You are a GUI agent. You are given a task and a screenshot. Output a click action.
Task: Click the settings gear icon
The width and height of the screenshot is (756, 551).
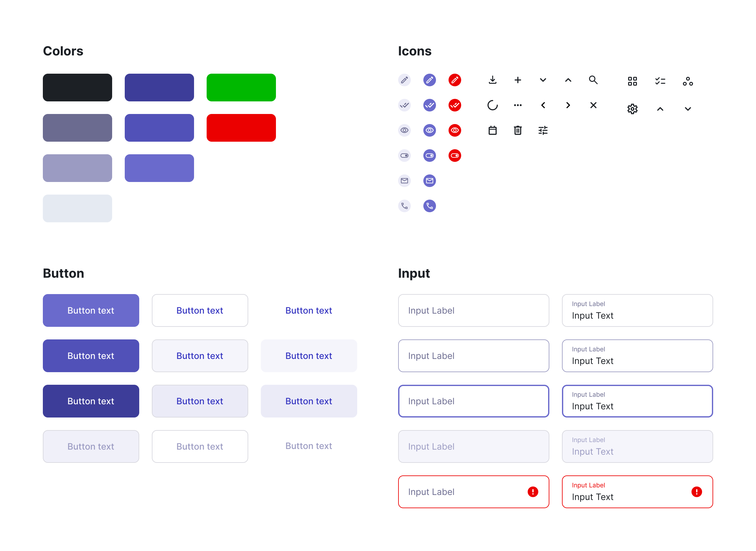pyautogui.click(x=632, y=109)
